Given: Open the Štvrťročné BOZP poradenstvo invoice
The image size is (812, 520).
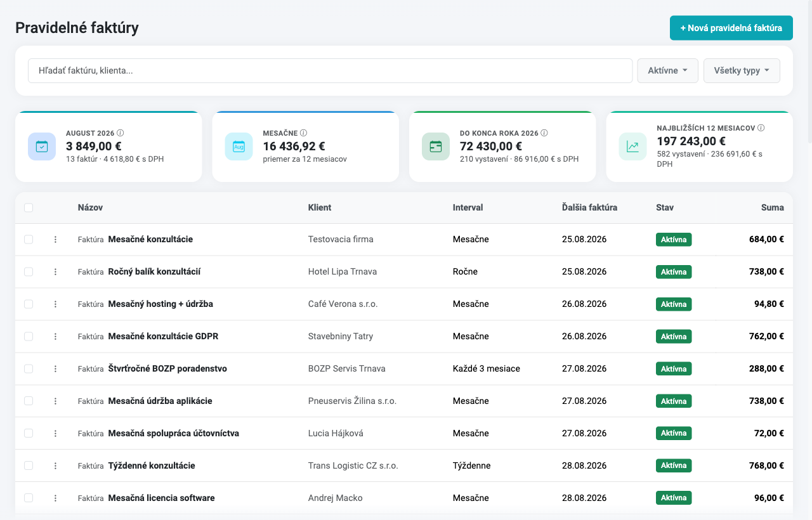Looking at the screenshot, I should tap(167, 369).
